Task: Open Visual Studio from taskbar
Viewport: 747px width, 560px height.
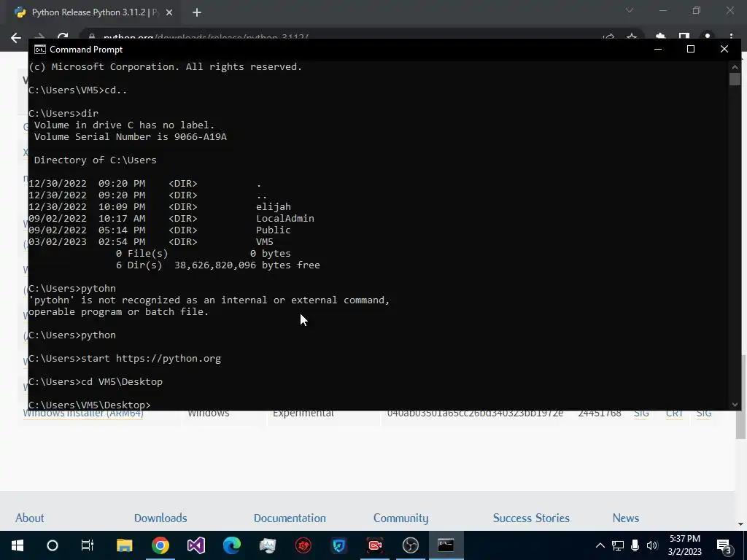Action: point(196,545)
